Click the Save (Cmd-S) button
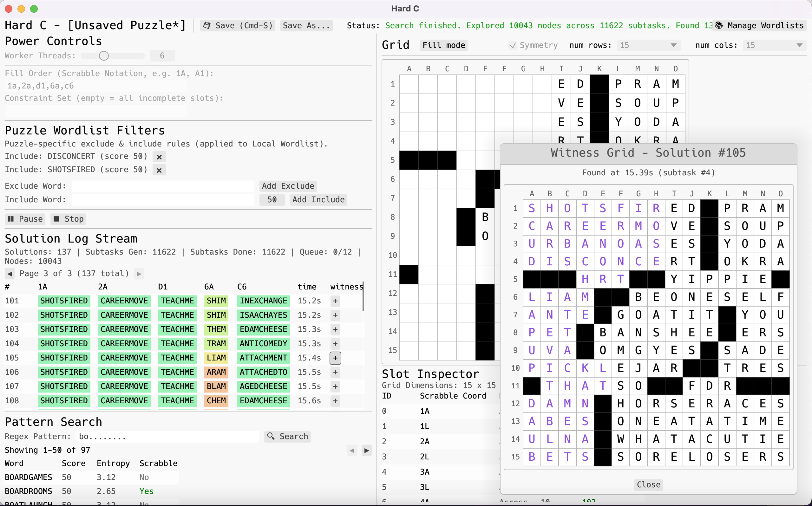This screenshot has height=506, width=812. (x=238, y=25)
